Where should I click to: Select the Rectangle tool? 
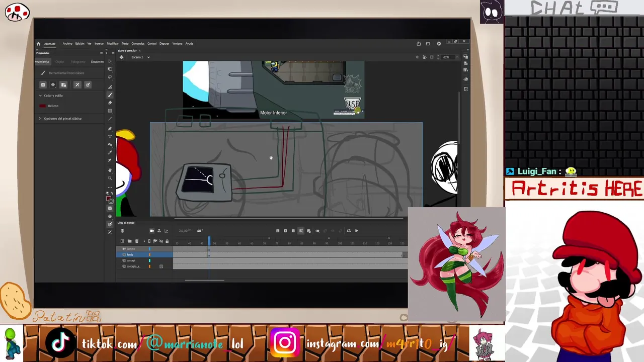click(x=110, y=111)
